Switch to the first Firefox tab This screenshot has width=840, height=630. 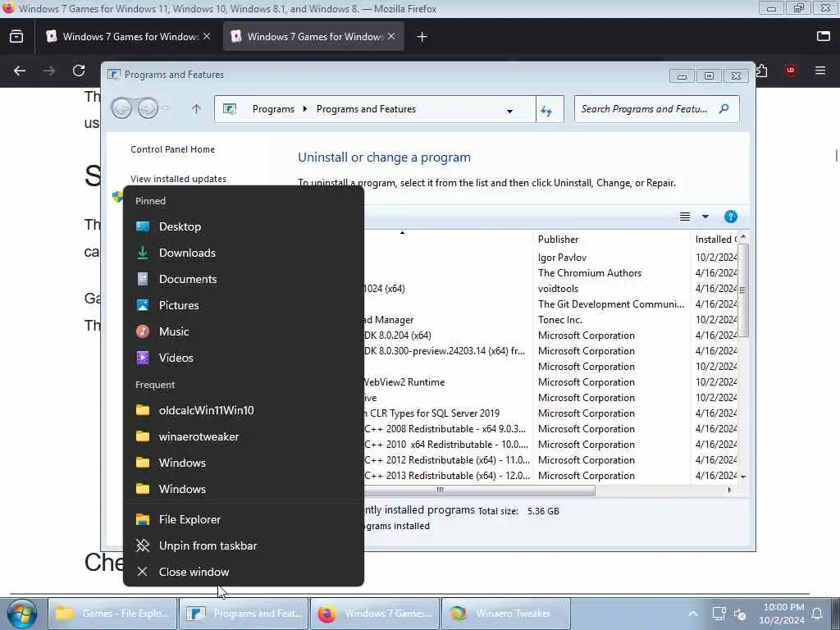(x=129, y=36)
